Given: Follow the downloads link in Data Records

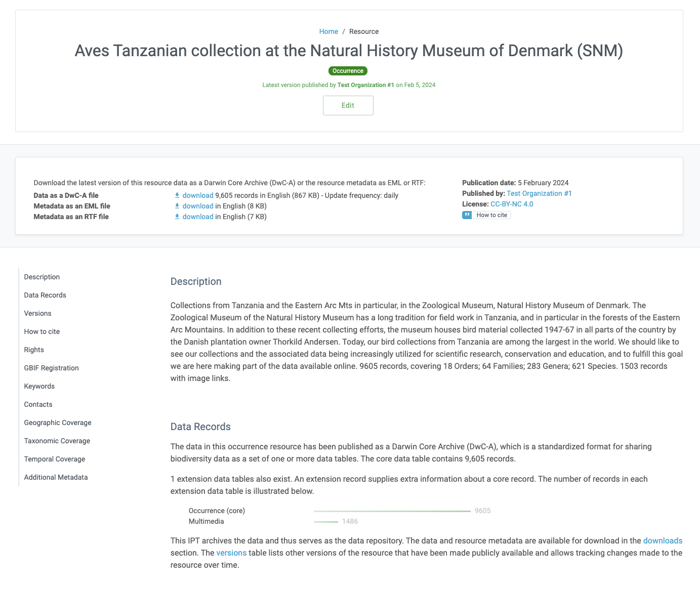Looking at the screenshot, I should click(x=663, y=540).
